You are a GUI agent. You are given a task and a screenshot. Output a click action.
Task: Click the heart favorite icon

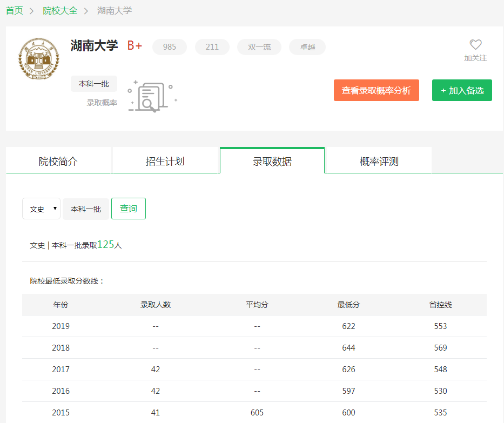coord(475,44)
